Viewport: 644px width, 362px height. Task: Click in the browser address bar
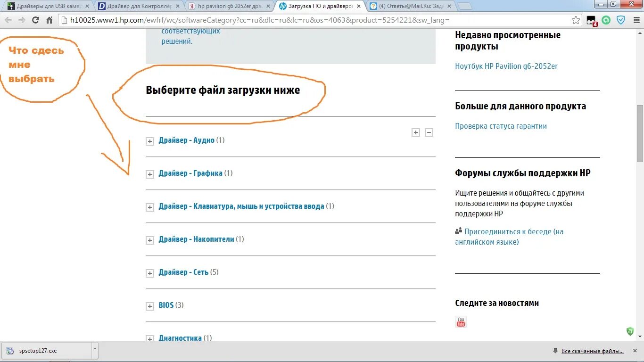pyautogui.click(x=283, y=20)
